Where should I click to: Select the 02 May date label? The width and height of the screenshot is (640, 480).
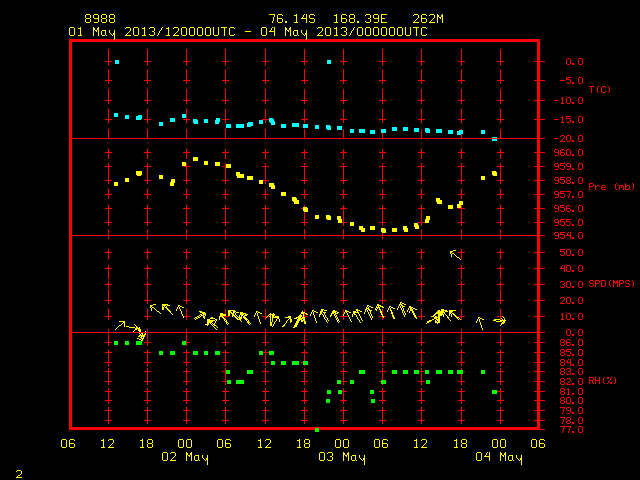(x=185, y=457)
